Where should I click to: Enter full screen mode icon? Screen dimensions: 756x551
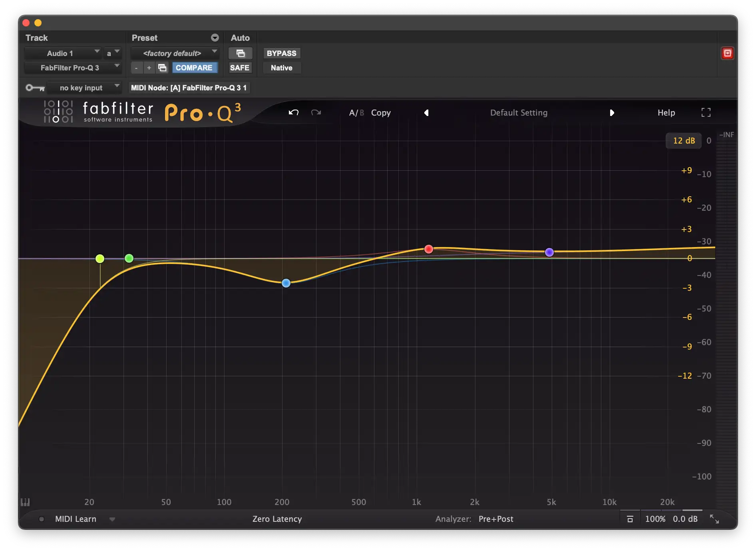[x=706, y=113]
